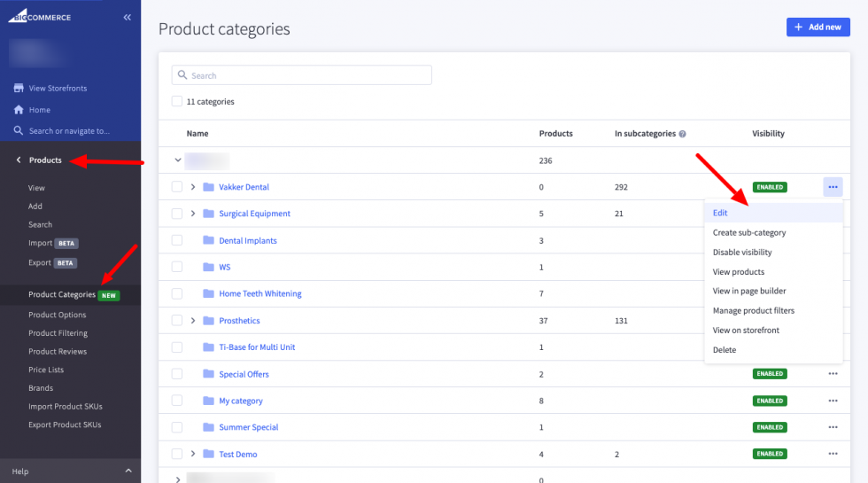The width and height of the screenshot is (868, 483).
Task: Expand the Vakker Dental category
Action: (193, 187)
